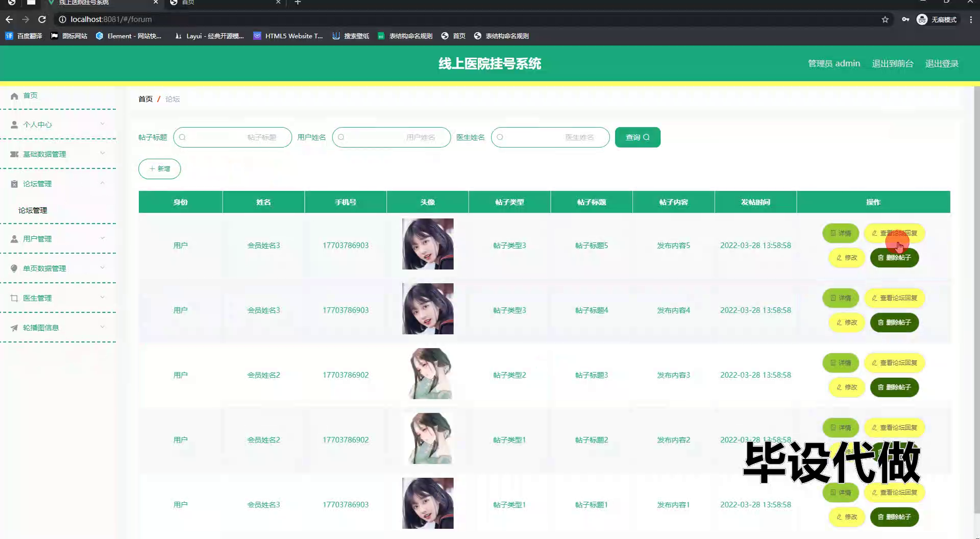Expand the 基础数据管理 menu chevron
This screenshot has height=539, width=980.
pyautogui.click(x=102, y=153)
